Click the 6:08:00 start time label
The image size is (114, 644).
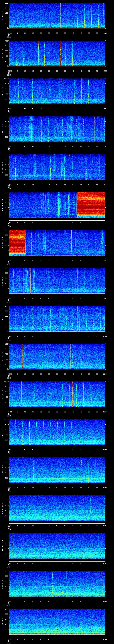(9, 298)
